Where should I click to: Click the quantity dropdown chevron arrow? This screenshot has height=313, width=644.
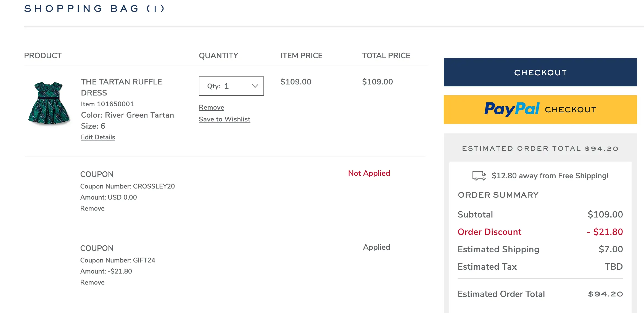point(255,86)
